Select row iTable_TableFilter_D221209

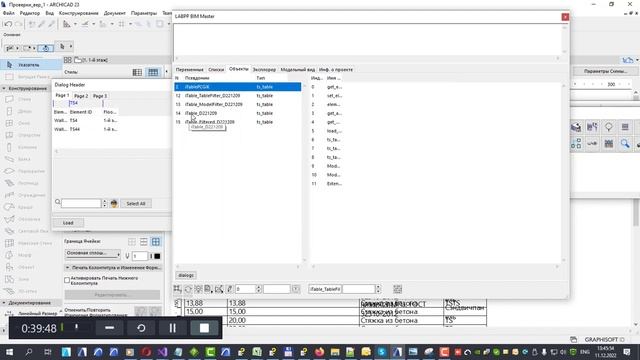tap(238, 96)
